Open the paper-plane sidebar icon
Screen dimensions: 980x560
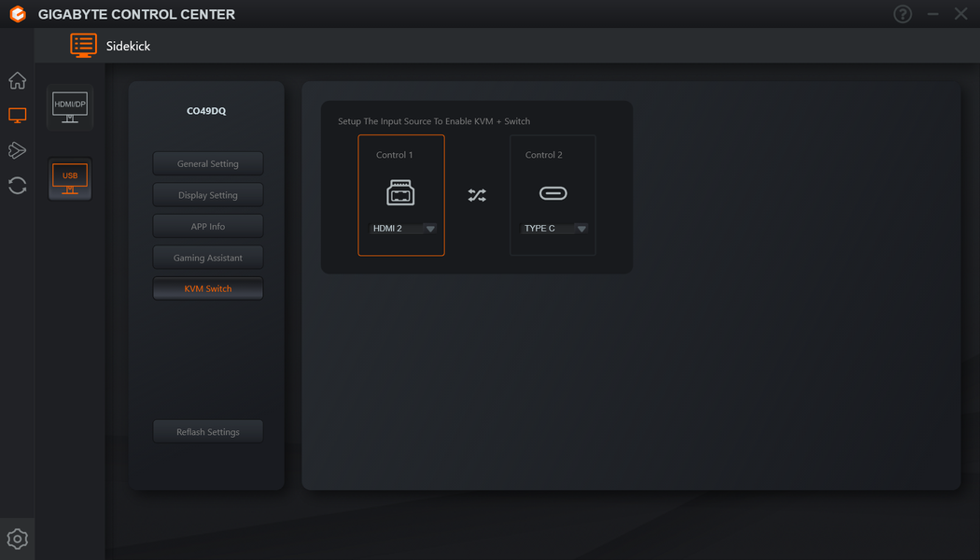point(18,150)
